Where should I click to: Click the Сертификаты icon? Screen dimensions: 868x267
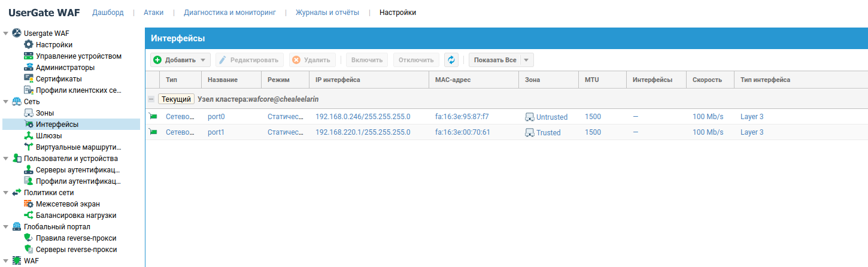coord(28,78)
